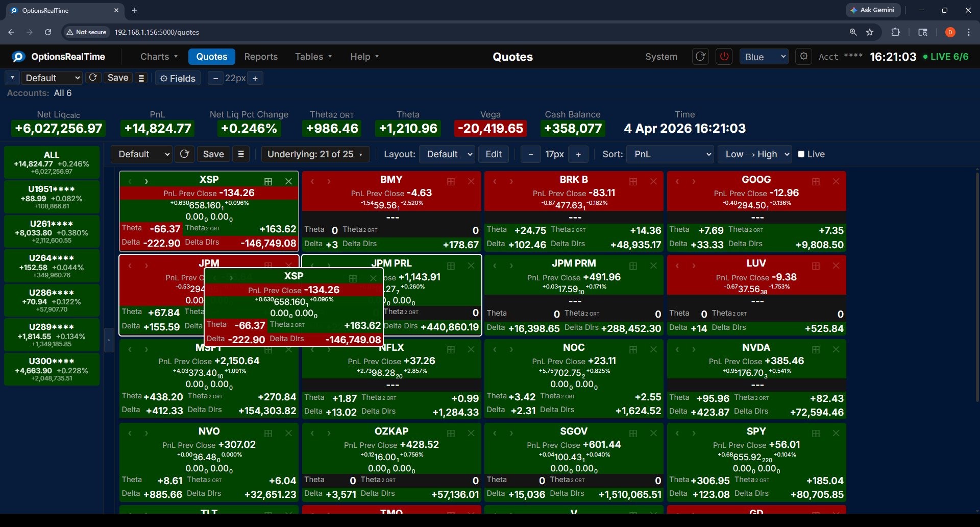Open the Tables dropdown menu
Screen dimensions: 980x527
[x=313, y=57]
